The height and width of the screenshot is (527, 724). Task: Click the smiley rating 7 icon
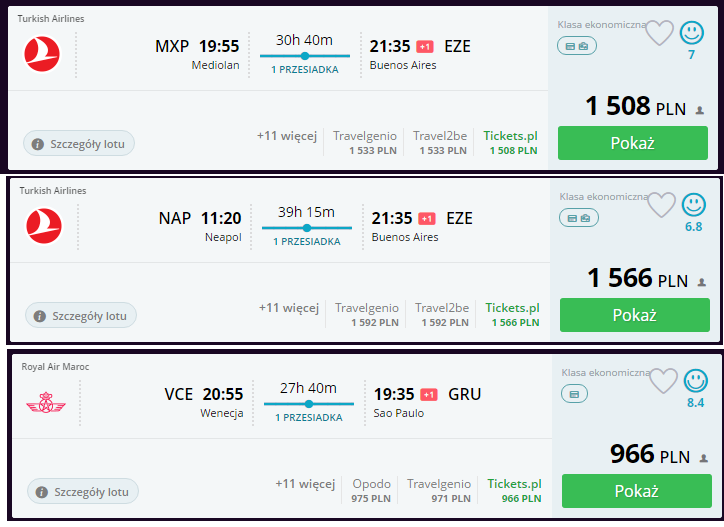pyautogui.click(x=691, y=33)
